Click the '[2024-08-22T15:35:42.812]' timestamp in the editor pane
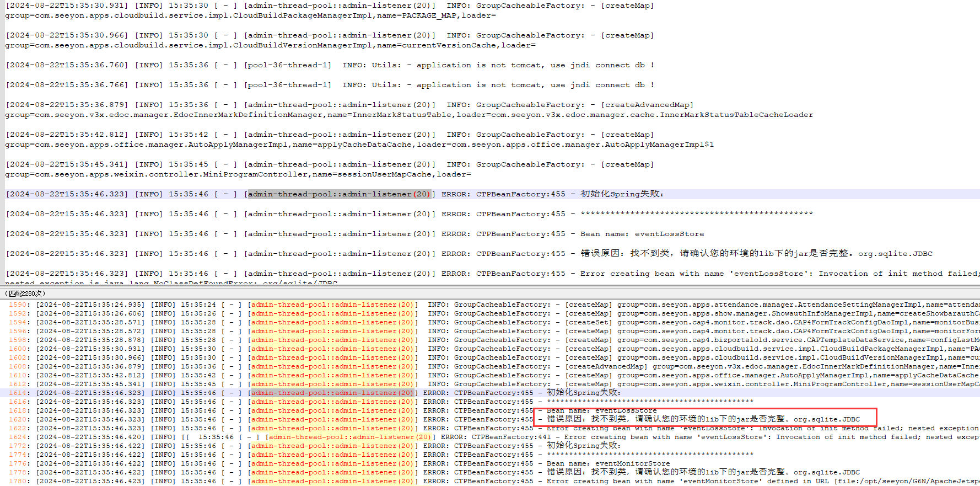Image resolution: width=980 pixels, height=486 pixels. [x=67, y=135]
